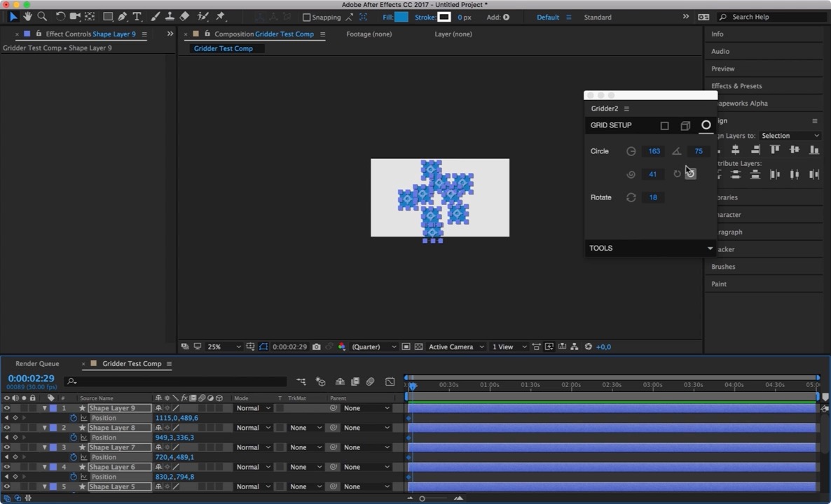This screenshot has height=504, width=831.
Task: Open the Effects & Presets panel
Action: pos(736,86)
